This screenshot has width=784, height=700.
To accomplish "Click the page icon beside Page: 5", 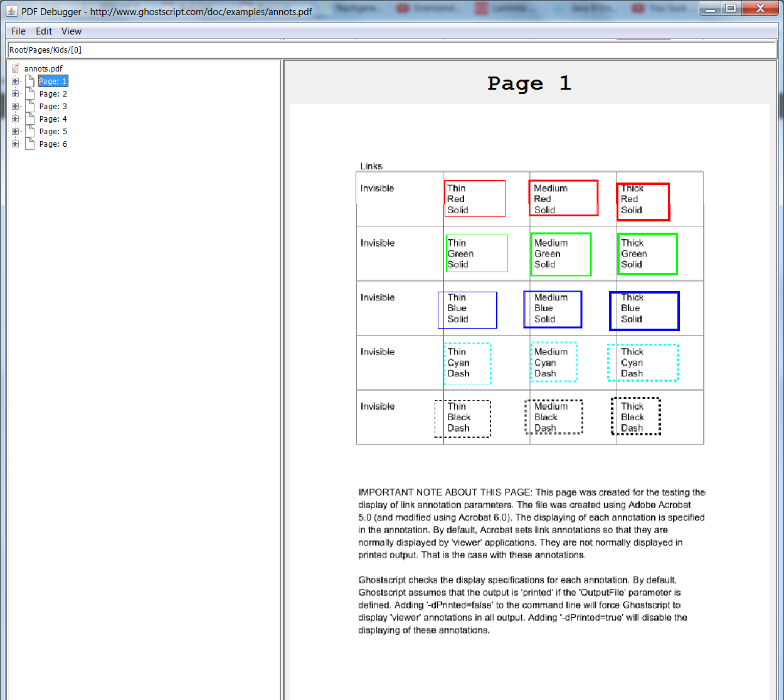I will pyautogui.click(x=29, y=131).
